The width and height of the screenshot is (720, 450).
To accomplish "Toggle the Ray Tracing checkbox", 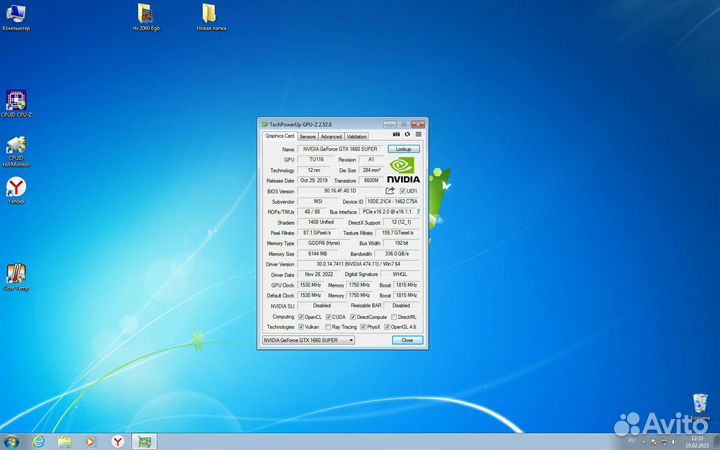I will (x=328, y=327).
